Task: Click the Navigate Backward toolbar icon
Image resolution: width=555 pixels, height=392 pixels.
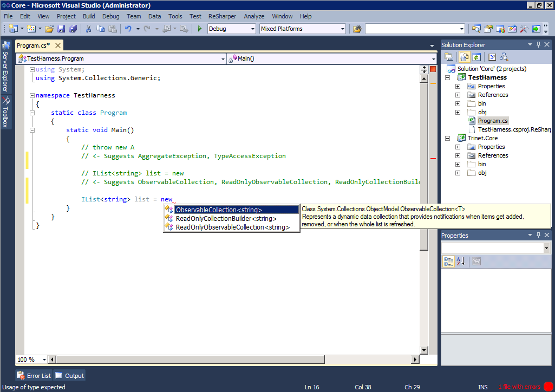Action: pyautogui.click(x=166, y=29)
